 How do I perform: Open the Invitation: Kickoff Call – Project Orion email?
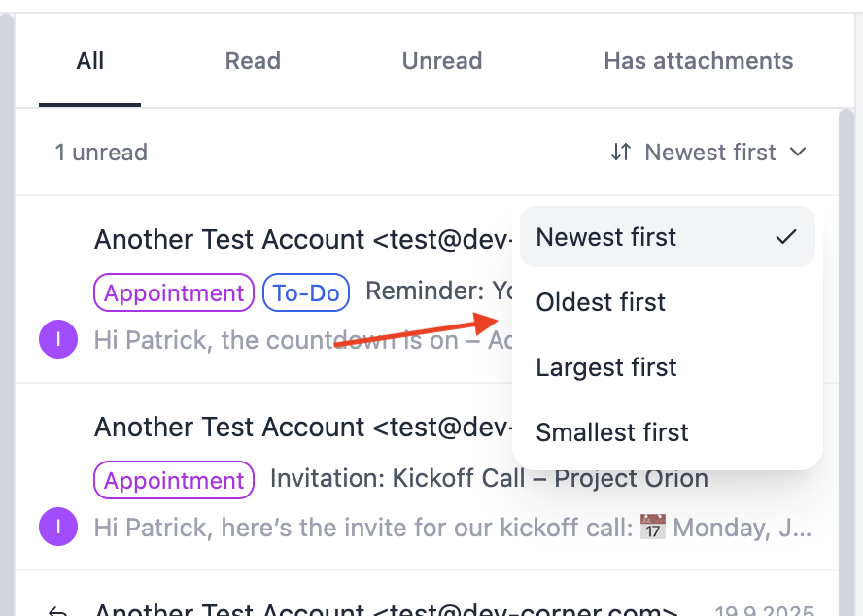tap(489, 479)
